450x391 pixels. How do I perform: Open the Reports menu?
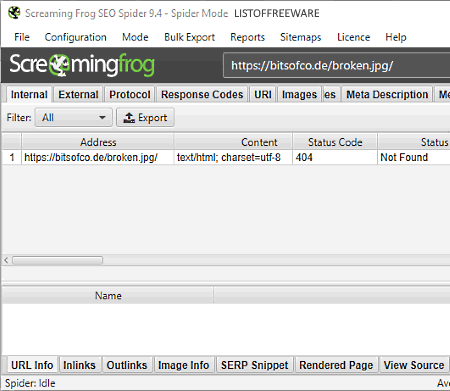point(247,37)
